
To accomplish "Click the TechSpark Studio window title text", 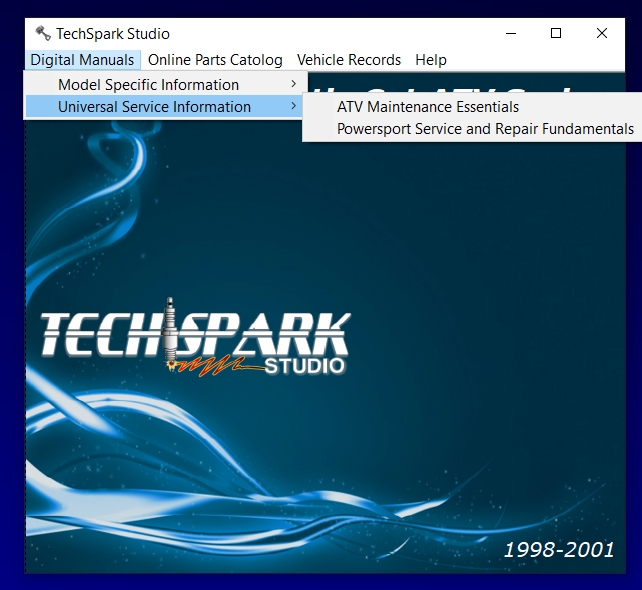I will [x=113, y=34].
